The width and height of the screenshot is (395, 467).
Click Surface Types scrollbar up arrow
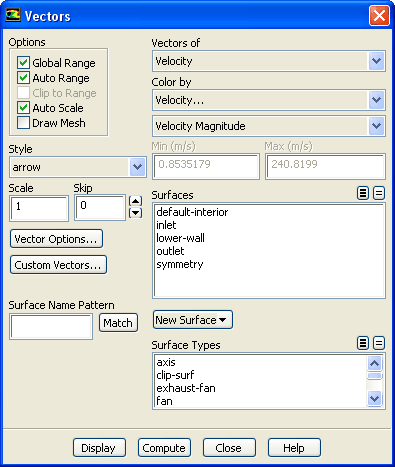pyautogui.click(x=374, y=363)
